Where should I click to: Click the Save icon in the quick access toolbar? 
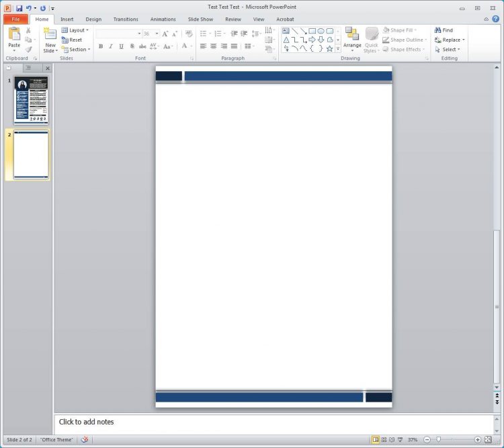click(19, 8)
